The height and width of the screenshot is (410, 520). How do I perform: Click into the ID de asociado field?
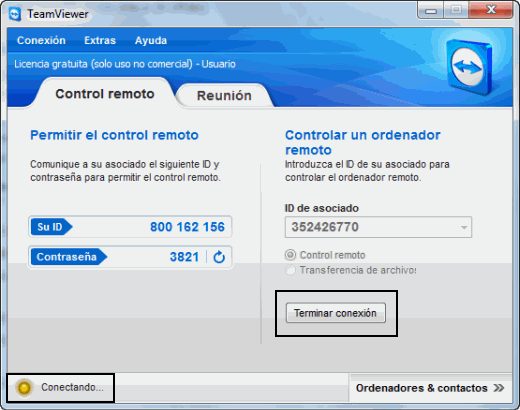[378, 227]
